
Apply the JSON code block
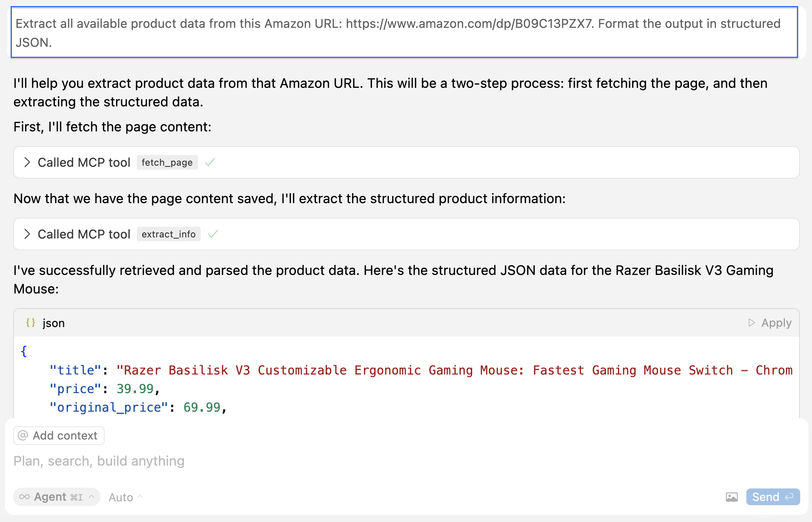(776, 323)
